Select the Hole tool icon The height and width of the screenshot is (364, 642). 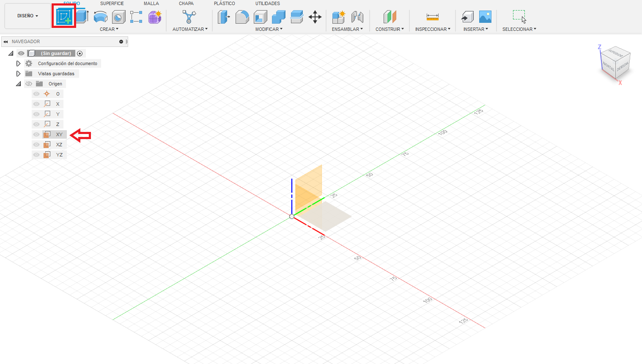coord(119,17)
